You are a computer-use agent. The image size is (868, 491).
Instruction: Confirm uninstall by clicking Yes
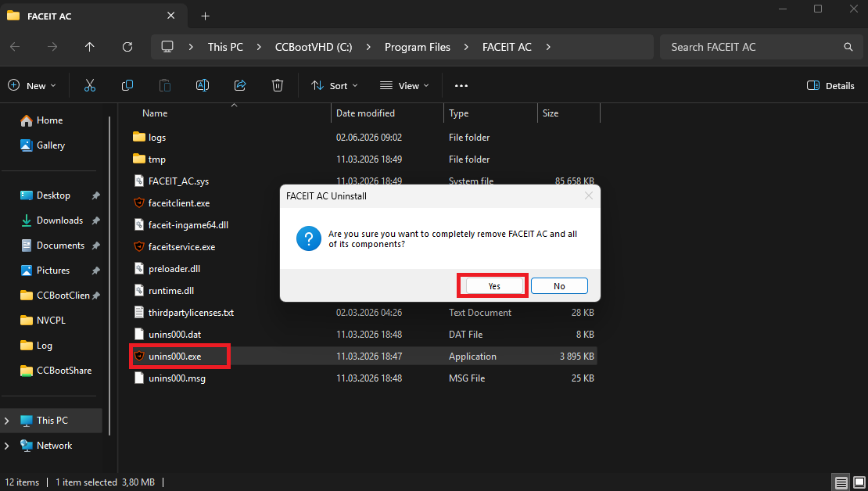pos(494,285)
